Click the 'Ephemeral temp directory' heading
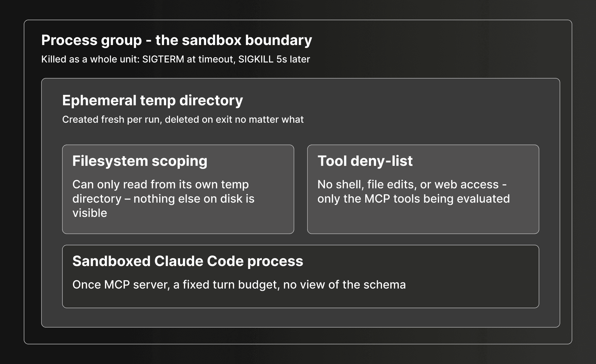596x364 pixels. click(152, 101)
